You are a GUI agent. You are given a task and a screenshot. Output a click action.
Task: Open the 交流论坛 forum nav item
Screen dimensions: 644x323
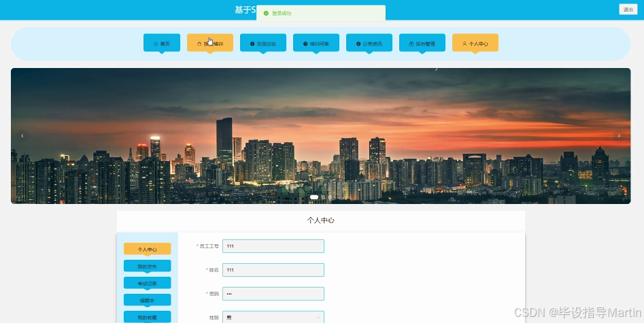tap(263, 43)
